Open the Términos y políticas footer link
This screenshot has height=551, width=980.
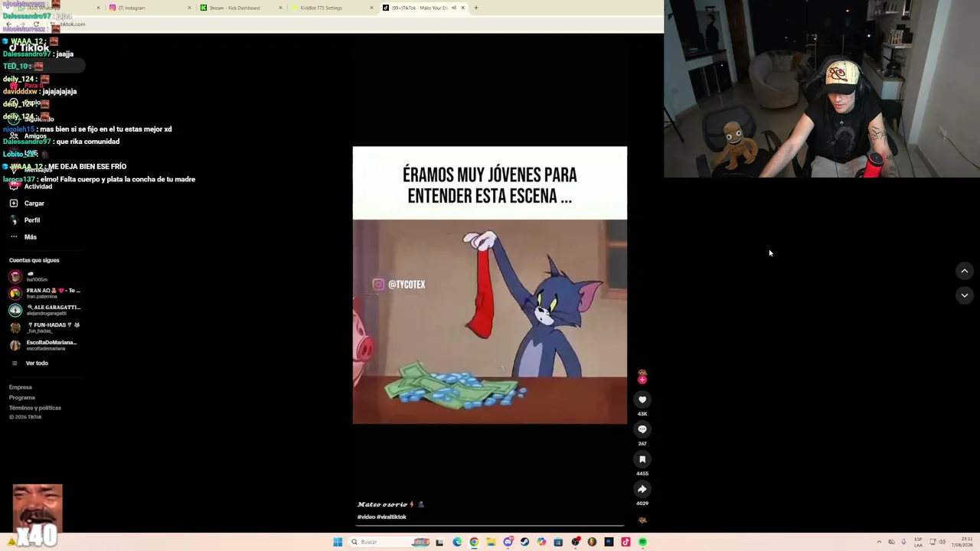(x=35, y=408)
